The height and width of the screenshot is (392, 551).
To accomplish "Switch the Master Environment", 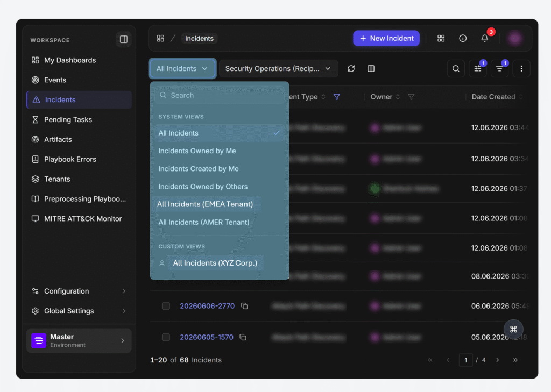I will coord(79,341).
